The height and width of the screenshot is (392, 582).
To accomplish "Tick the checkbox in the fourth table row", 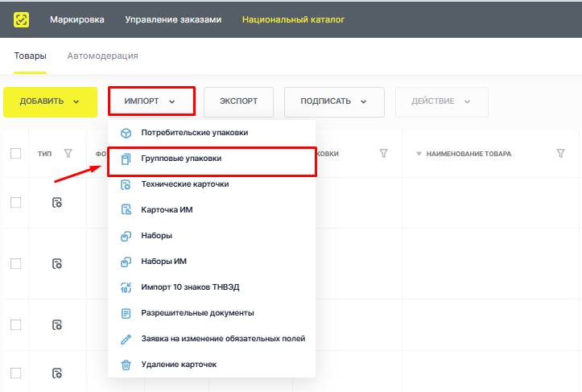I will coord(15,373).
